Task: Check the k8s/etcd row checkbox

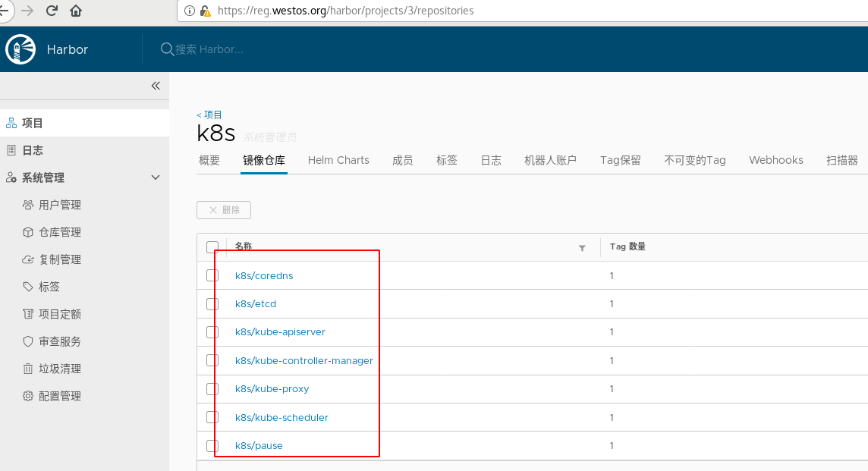Action: click(212, 304)
